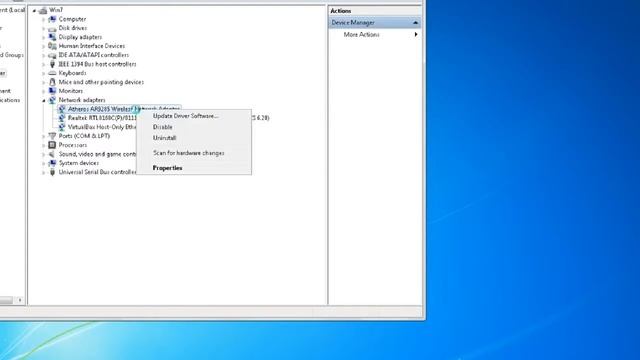The height and width of the screenshot is (360, 640).
Task: Expand the Monitors category
Action: pos(43,91)
